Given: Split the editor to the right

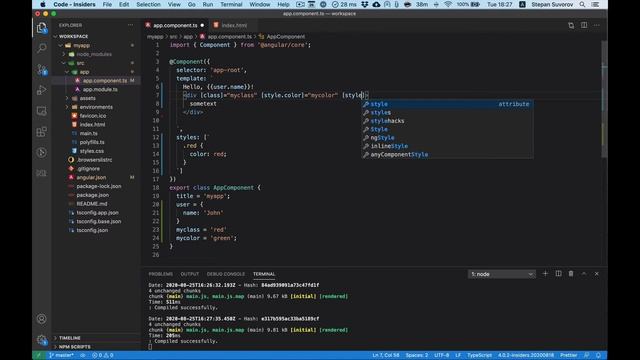Looking at the screenshot, I should coord(584,25).
